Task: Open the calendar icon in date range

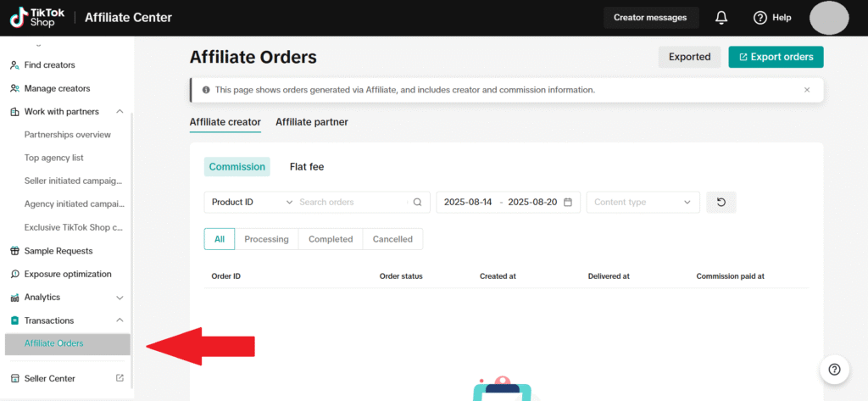Action: tap(568, 202)
